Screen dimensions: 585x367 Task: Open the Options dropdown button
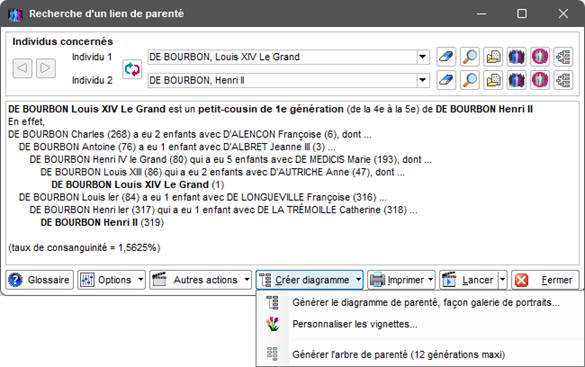point(111,280)
